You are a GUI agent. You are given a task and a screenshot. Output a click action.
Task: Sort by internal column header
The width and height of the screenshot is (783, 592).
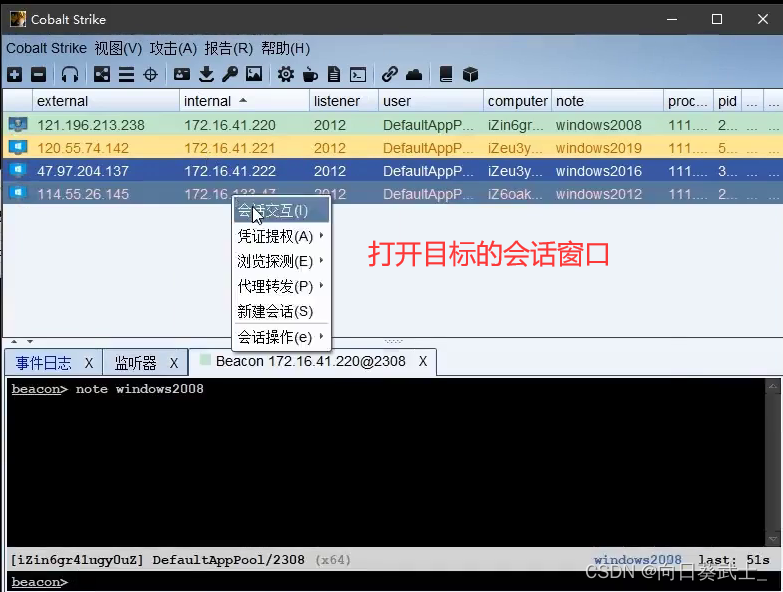pos(244,101)
